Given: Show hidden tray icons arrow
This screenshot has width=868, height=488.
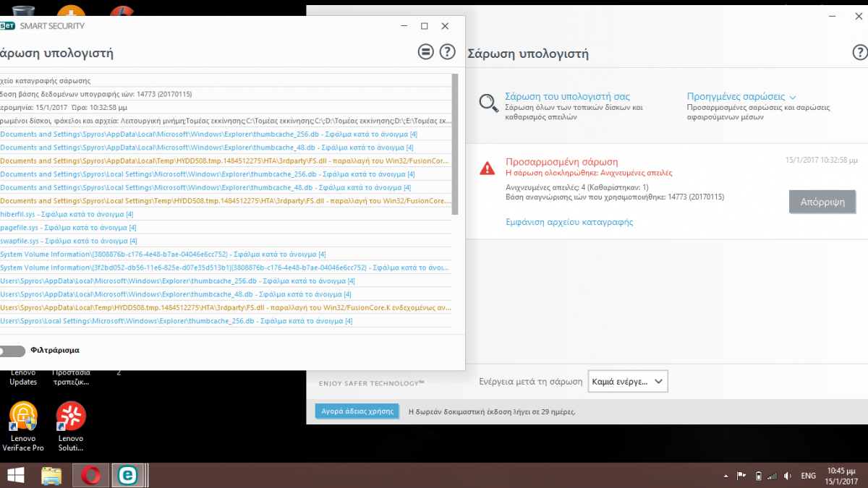Looking at the screenshot, I should (726, 476).
